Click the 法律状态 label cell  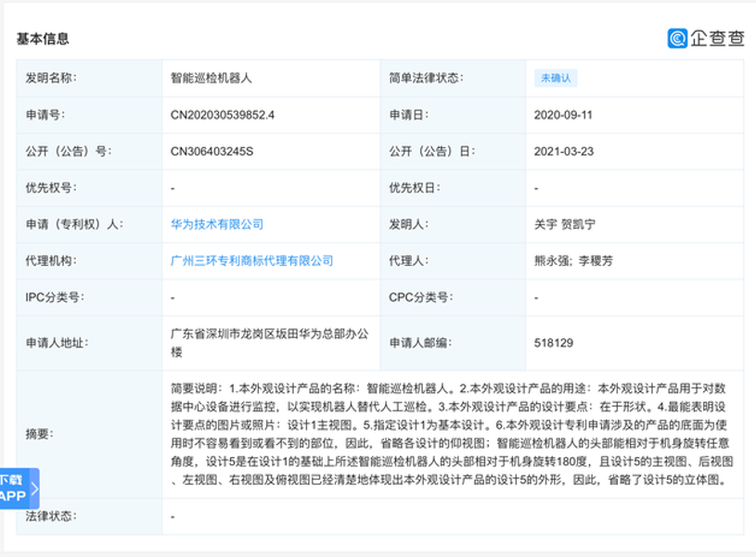(x=89, y=516)
